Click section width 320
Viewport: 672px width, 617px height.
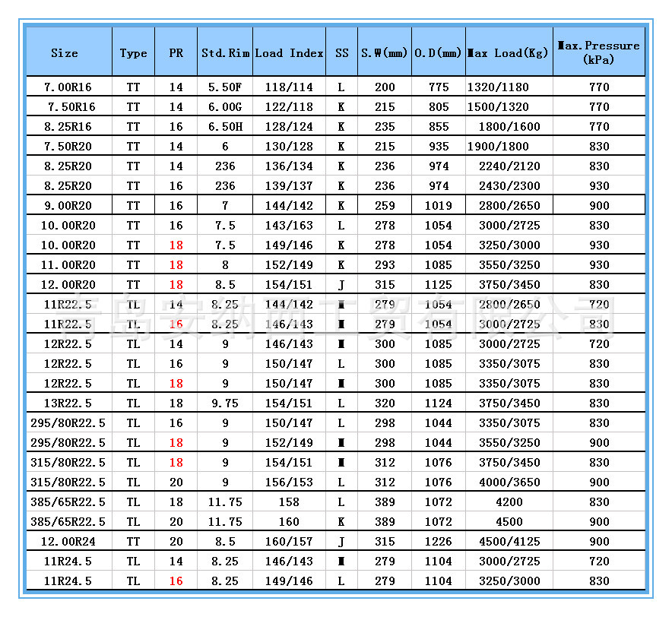pyautogui.click(x=385, y=403)
